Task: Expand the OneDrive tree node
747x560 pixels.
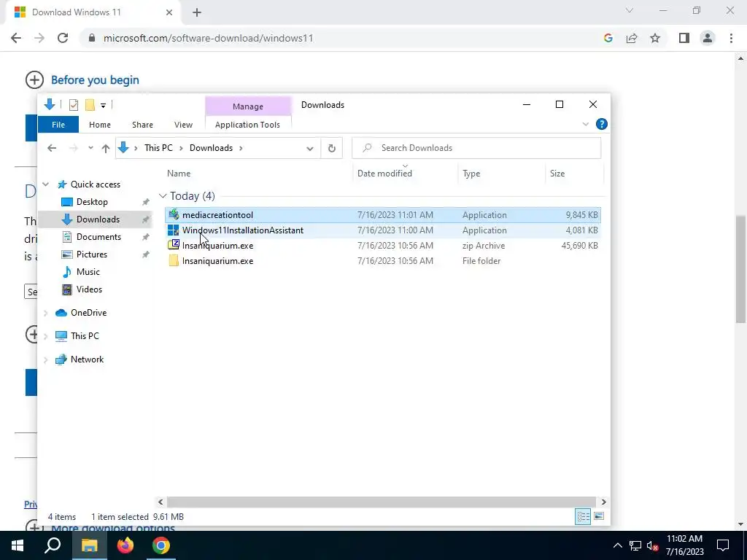Action: [46, 313]
